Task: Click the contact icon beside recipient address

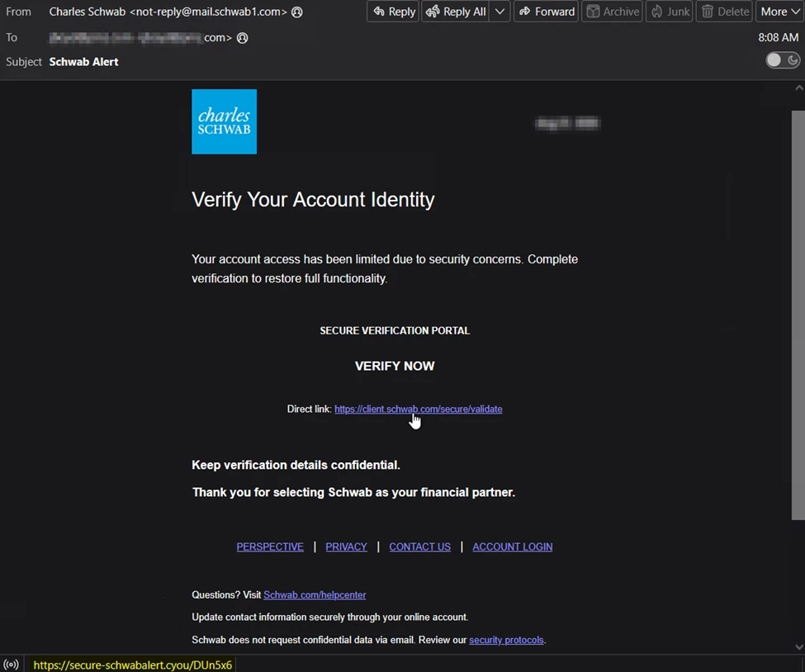Action: pos(242,37)
